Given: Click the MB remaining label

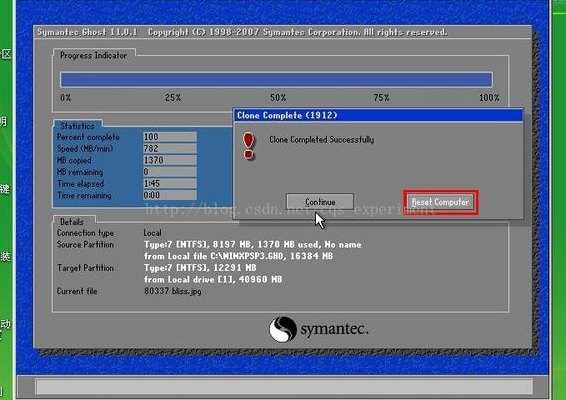Looking at the screenshot, I should tap(80, 172).
